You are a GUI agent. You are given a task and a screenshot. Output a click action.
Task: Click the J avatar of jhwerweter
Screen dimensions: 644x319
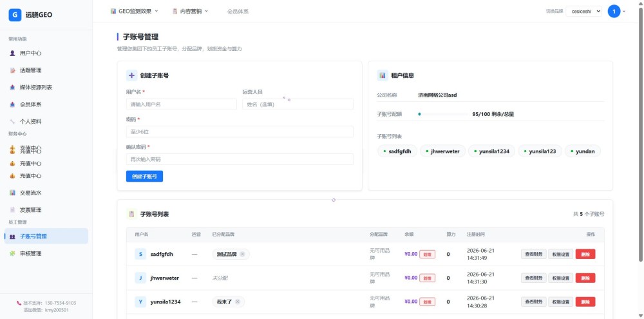tap(140, 278)
